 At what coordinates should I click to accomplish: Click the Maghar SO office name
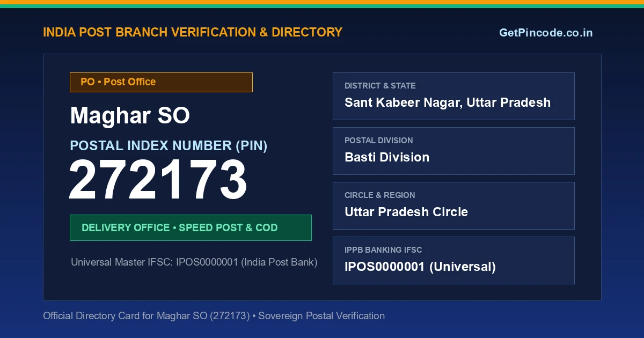point(130,116)
